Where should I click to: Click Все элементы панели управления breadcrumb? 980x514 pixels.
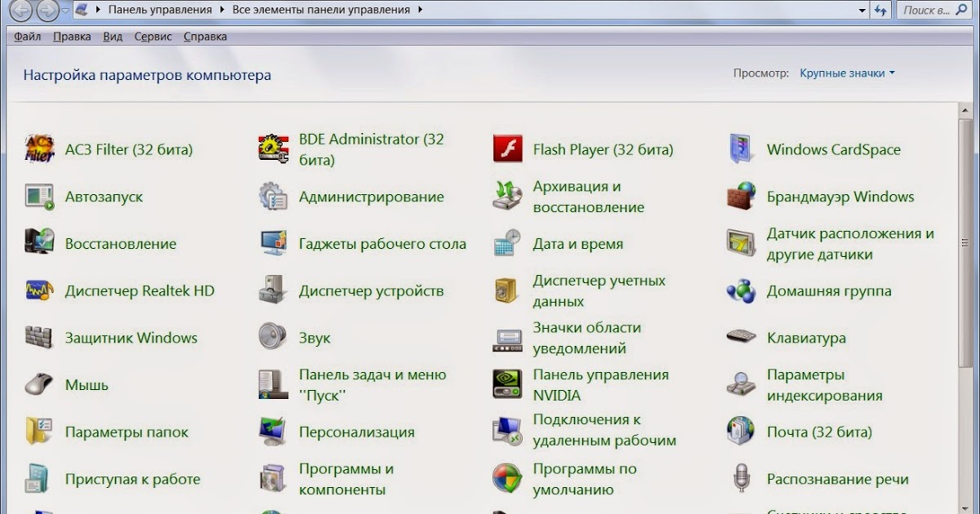(322, 11)
